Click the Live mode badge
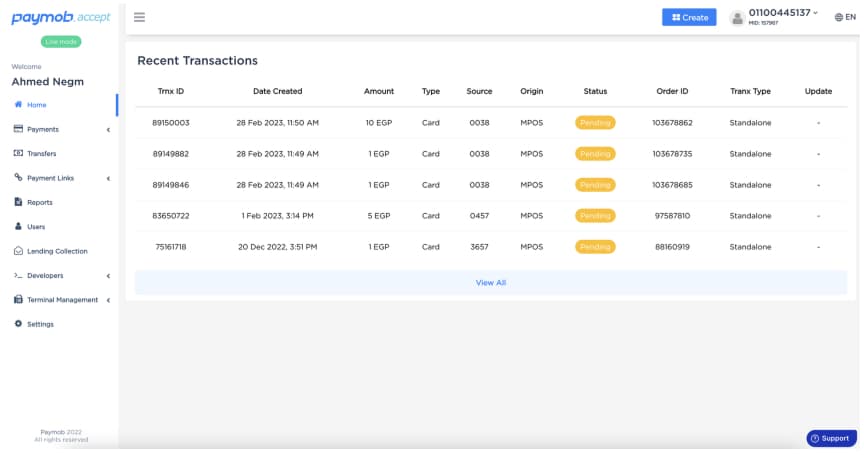This screenshot has height=455, width=864. [61, 41]
